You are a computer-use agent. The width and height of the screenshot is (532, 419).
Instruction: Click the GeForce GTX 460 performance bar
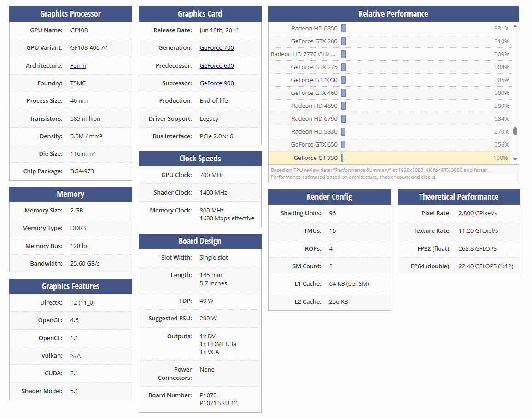(343, 93)
